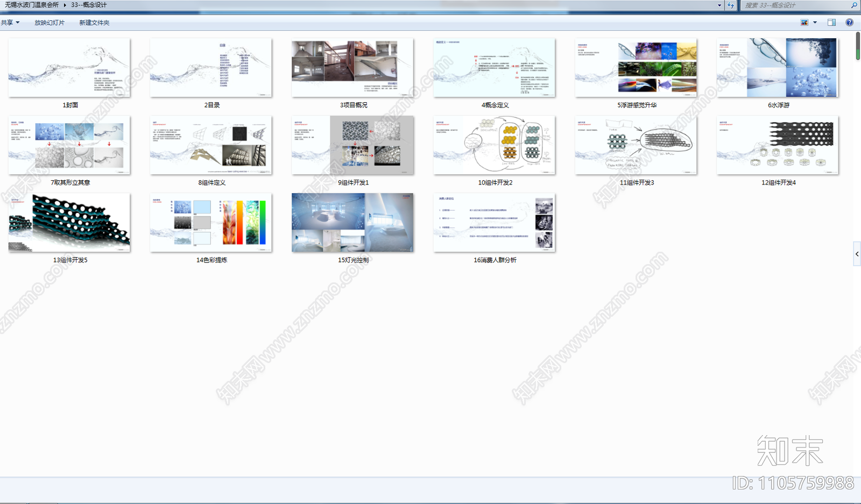Select the 14色彩提炼 thumbnail
This screenshot has width=861, height=504.
[211, 223]
